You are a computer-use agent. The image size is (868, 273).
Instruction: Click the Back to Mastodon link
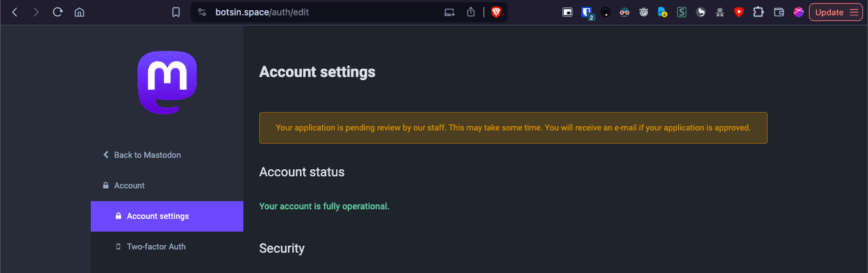point(146,155)
